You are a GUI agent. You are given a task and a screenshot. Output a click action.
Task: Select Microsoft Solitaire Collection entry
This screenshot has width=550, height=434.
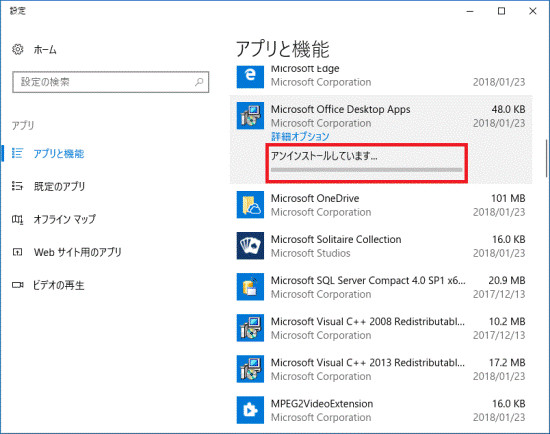[381, 246]
